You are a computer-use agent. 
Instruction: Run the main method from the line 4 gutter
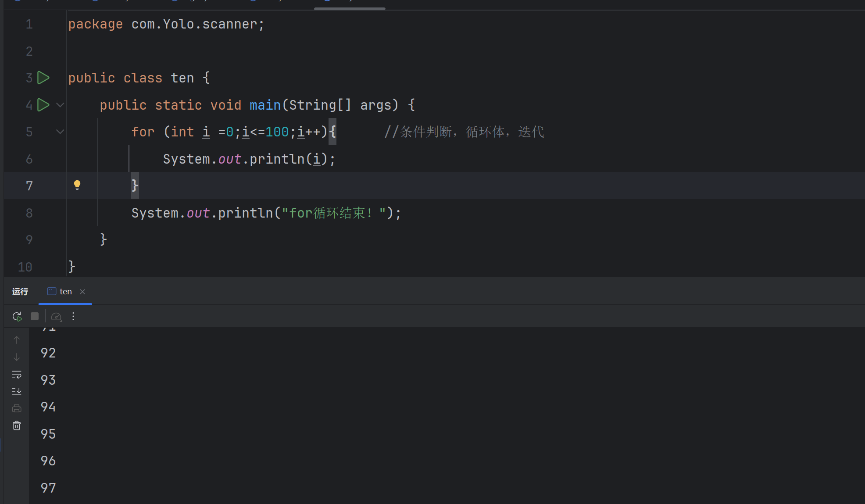[x=43, y=105]
